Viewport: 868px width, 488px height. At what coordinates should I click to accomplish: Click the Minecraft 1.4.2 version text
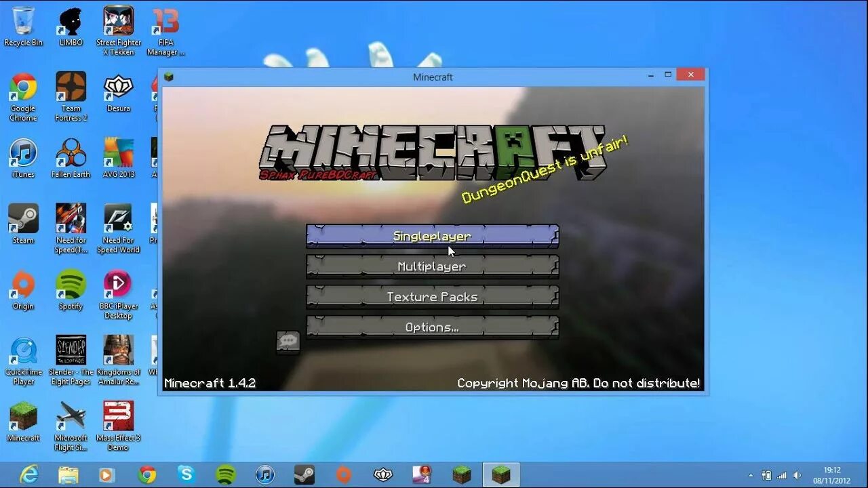pos(210,383)
